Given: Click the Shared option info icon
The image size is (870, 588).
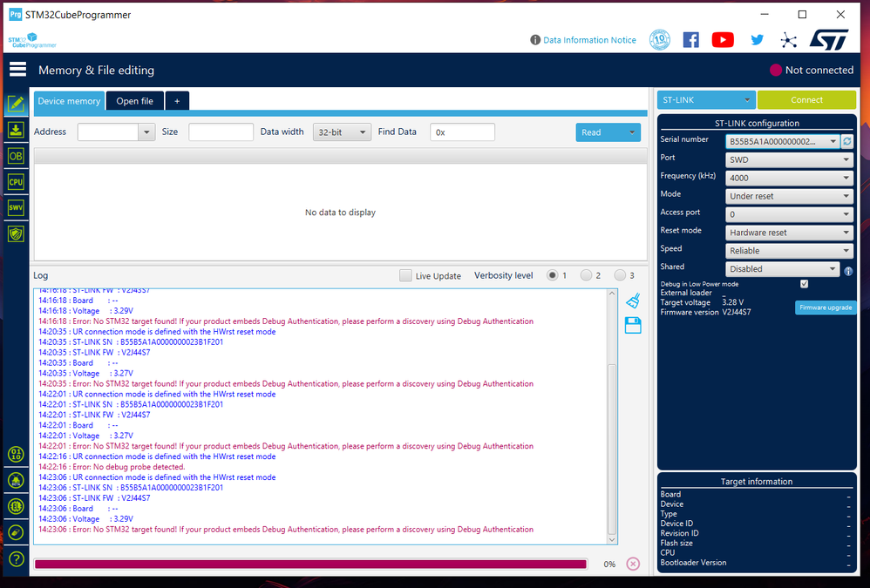Looking at the screenshot, I should point(848,271).
